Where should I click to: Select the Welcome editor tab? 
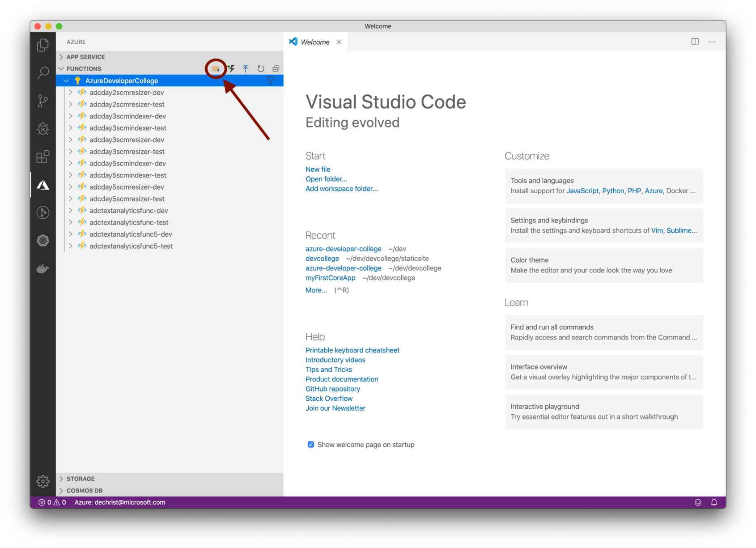click(315, 42)
